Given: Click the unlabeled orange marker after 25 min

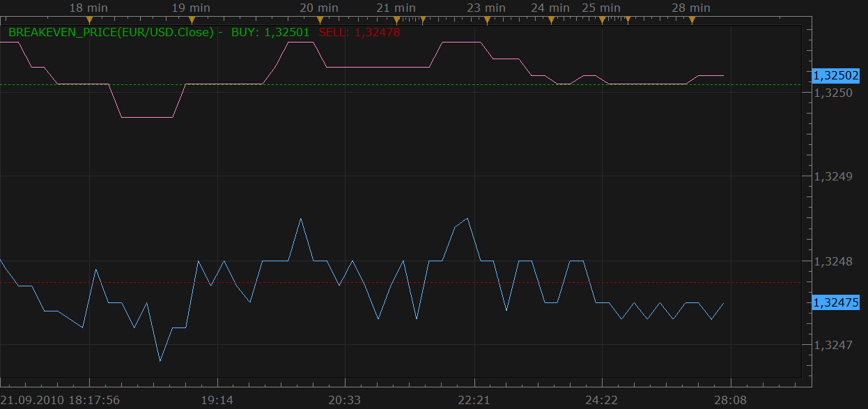Looking at the screenshot, I should 627,20.
